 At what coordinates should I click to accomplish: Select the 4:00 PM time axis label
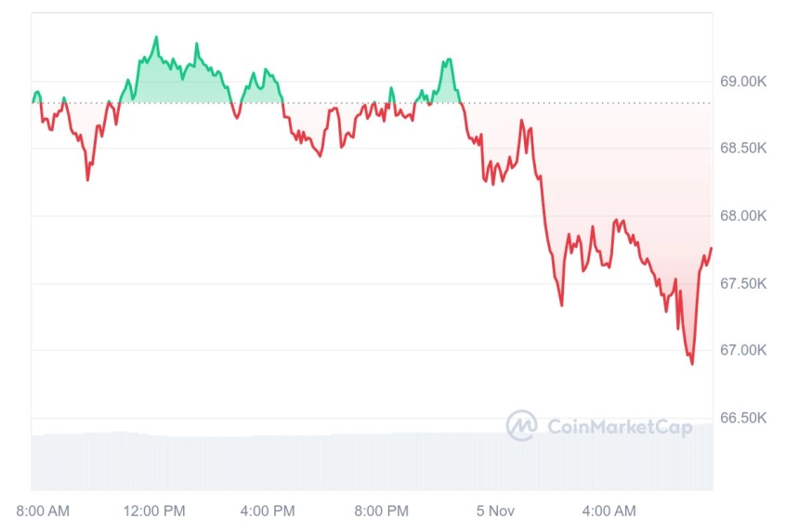pyautogui.click(x=268, y=511)
